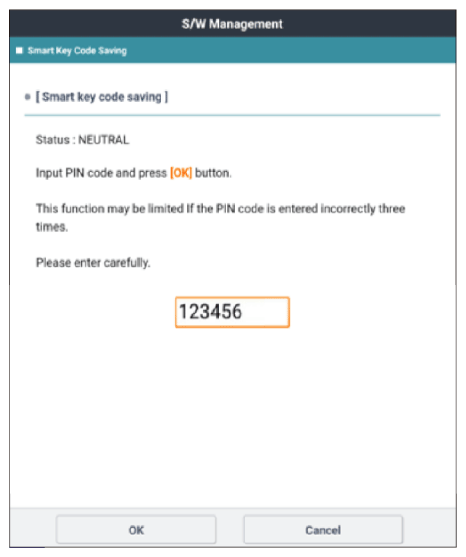The width and height of the screenshot is (466, 557).
Task: Click the orange [OK] text in the instructions
Action: coord(181,173)
